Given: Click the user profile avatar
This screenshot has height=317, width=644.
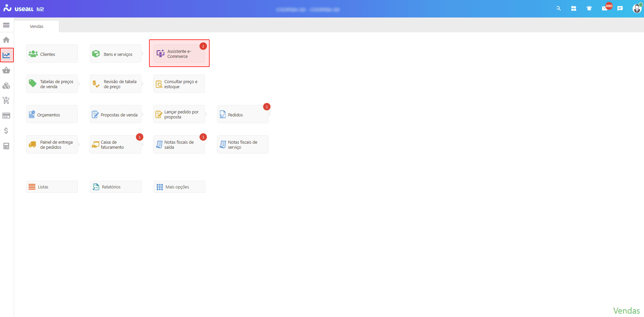Looking at the screenshot, I should [x=637, y=8].
